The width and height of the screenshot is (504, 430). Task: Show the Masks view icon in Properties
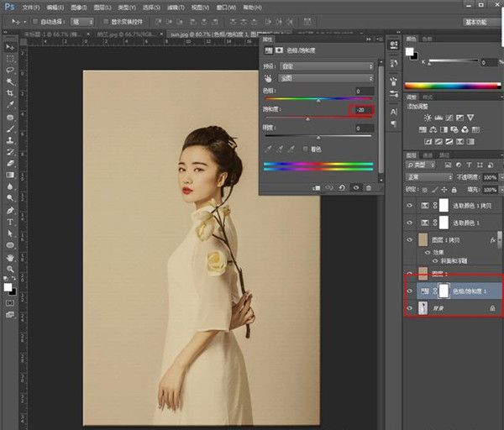pos(280,50)
